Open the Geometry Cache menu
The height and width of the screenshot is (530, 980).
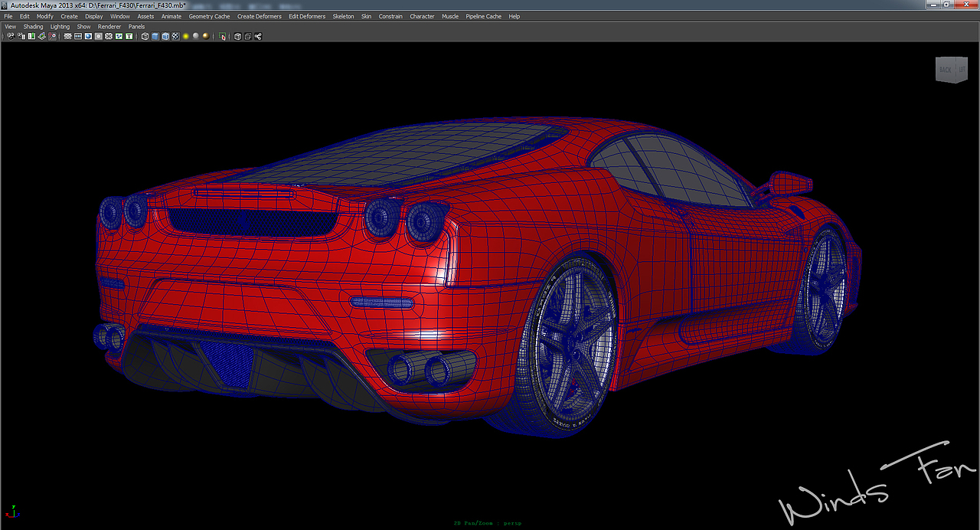209,16
